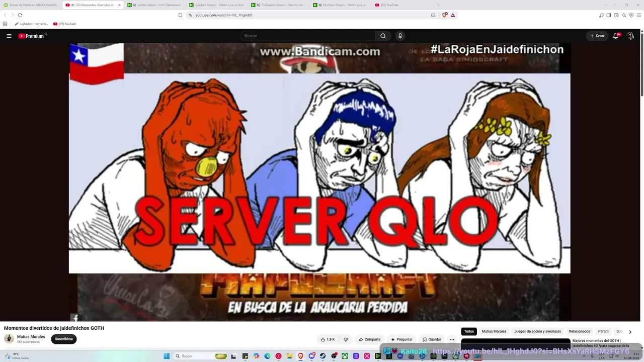Go to YouTube Premium home logo
644x362 pixels.
[x=32, y=36]
